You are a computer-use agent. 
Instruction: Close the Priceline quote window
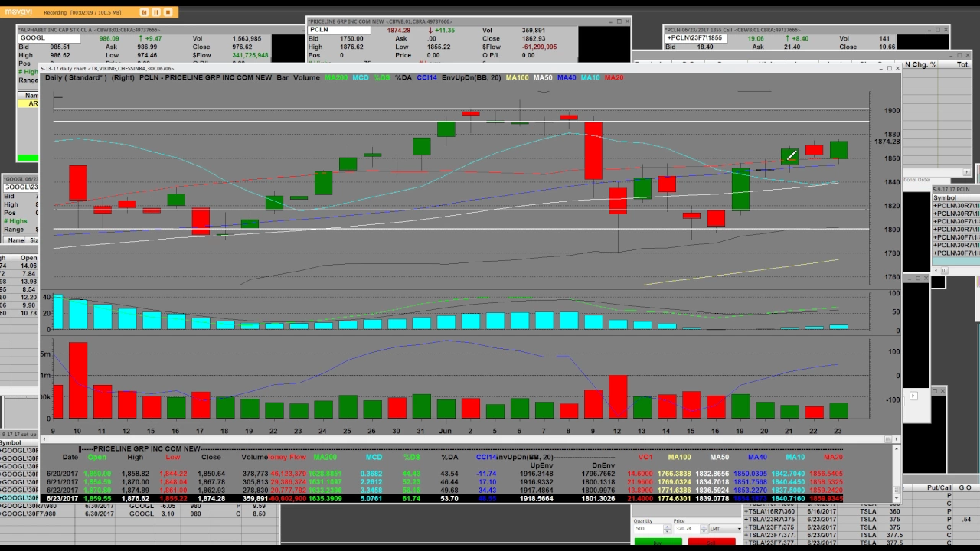click(627, 21)
